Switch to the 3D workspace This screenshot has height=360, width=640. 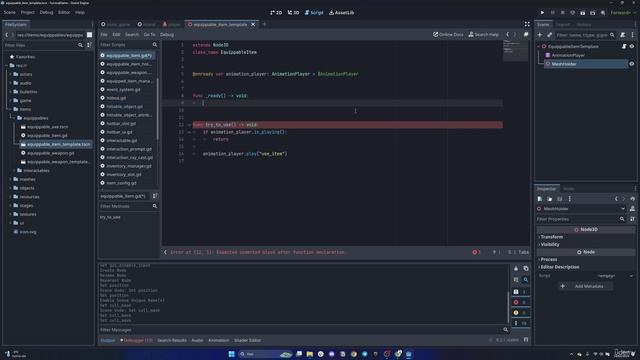point(293,13)
